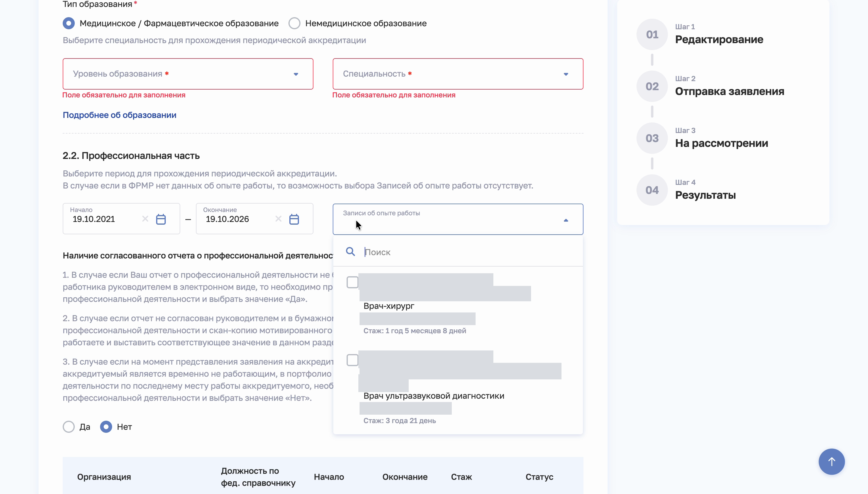This screenshot has height=494, width=868.
Task: Select Немедицинское образование radio option
Action: click(294, 23)
